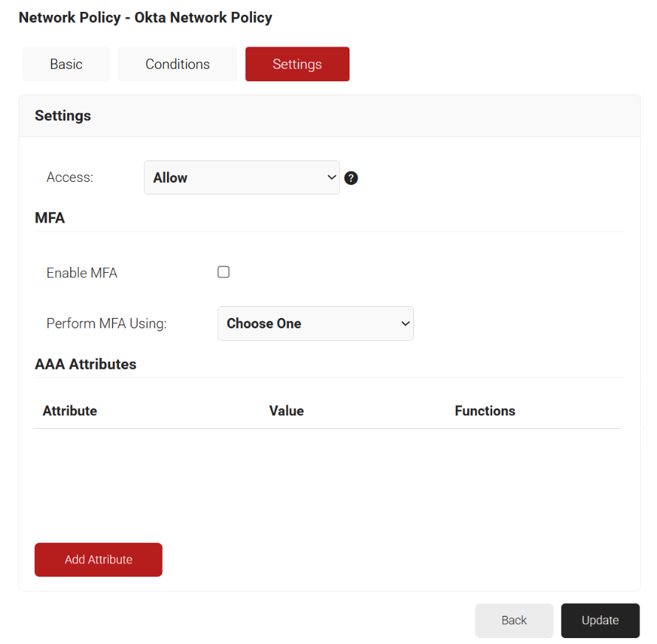
Task: Click the Functions column header
Action: click(x=486, y=411)
